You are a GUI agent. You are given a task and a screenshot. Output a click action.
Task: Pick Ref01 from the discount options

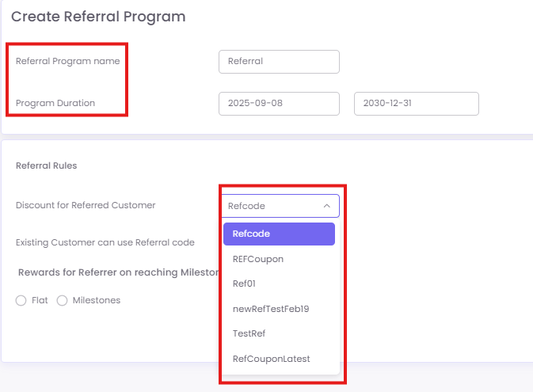click(244, 284)
